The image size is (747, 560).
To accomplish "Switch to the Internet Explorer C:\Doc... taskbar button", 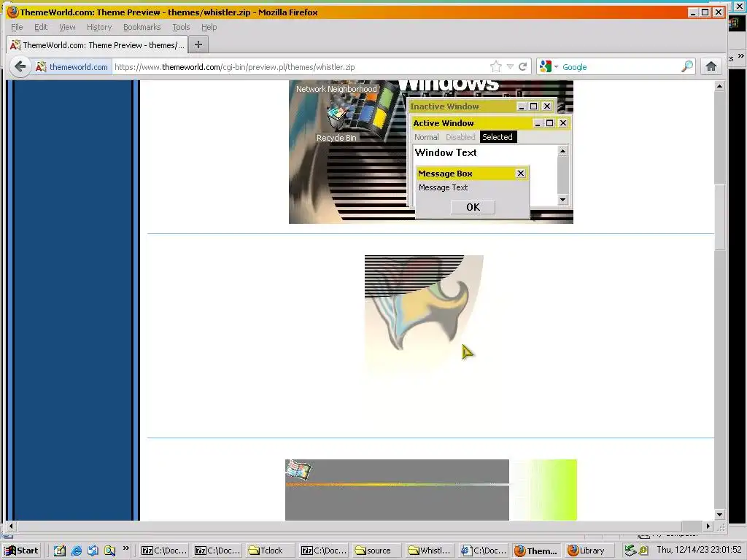I will (x=483, y=551).
